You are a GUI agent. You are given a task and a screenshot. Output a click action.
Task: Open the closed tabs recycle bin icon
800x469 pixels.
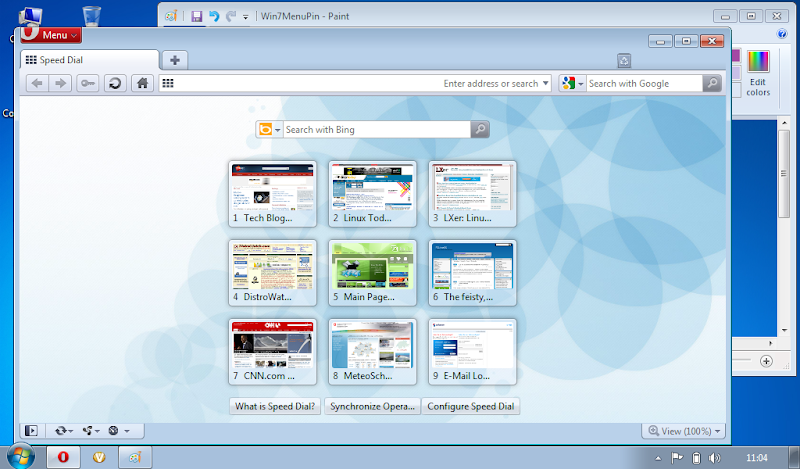pyautogui.click(x=624, y=61)
